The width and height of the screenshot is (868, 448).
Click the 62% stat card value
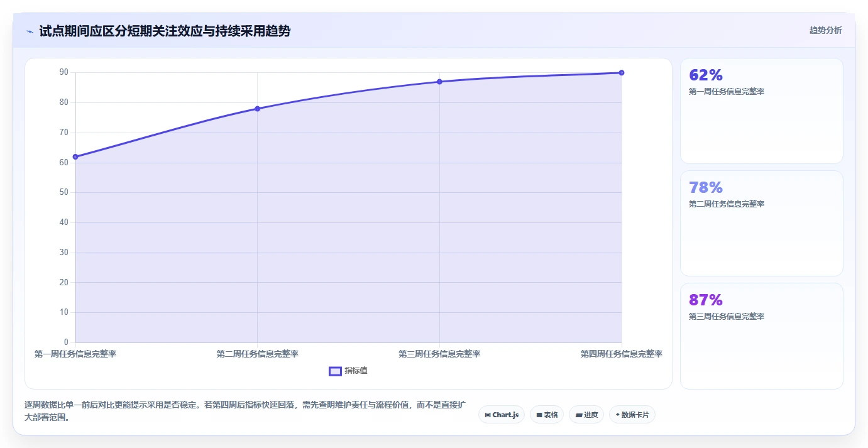[x=706, y=75]
